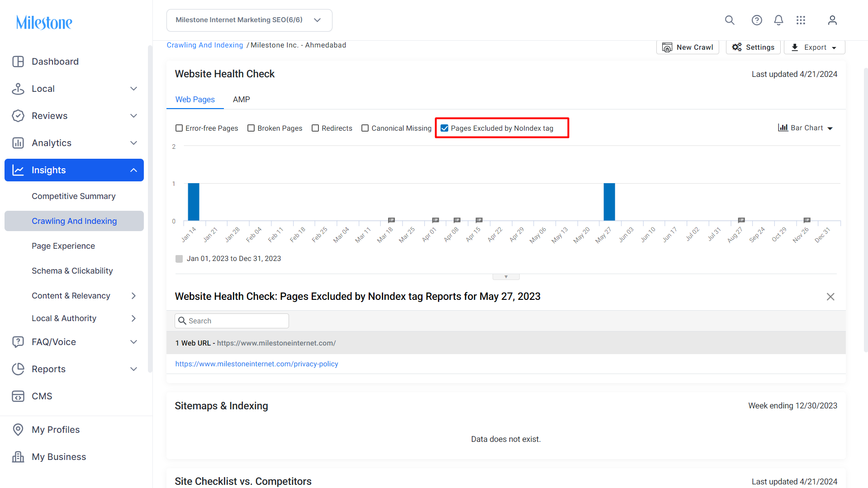
Task: Collapse the Insights menu chevron
Action: click(x=133, y=170)
